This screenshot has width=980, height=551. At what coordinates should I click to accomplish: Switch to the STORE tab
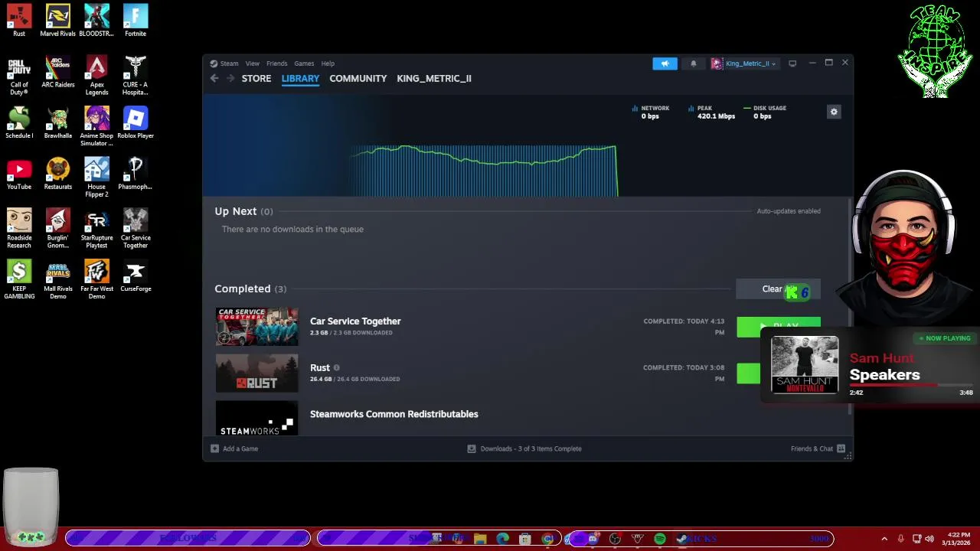[256, 78]
